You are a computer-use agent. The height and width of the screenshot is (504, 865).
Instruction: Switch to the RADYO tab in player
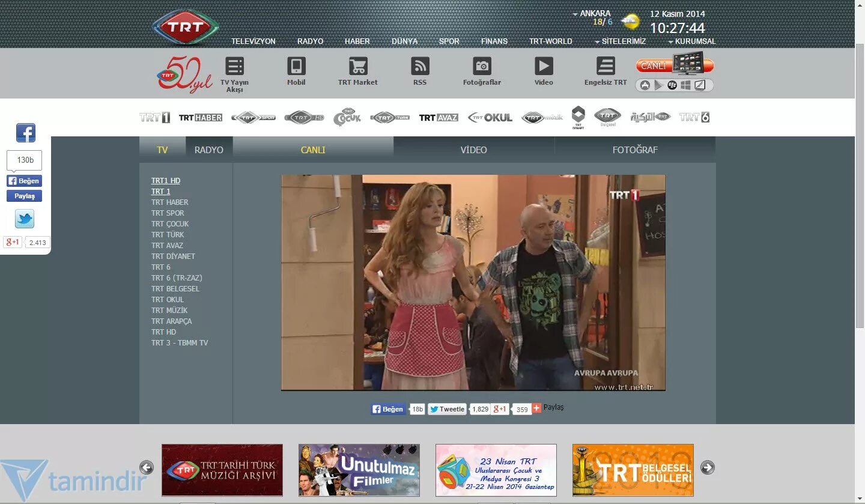point(209,150)
